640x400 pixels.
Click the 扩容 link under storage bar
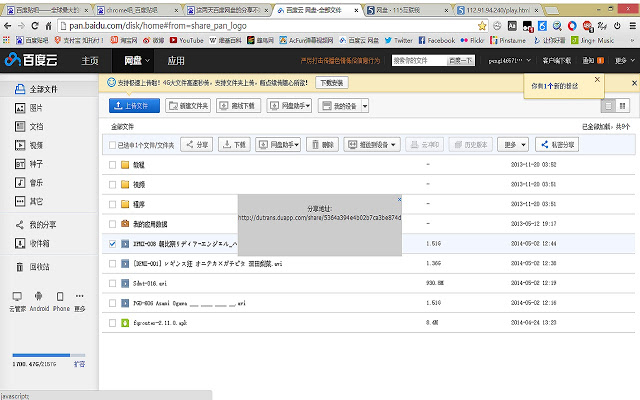tap(80, 364)
